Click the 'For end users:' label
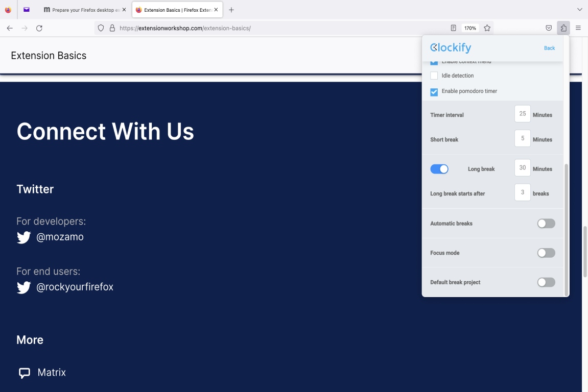Screen dimensions: 588x392 49,272
